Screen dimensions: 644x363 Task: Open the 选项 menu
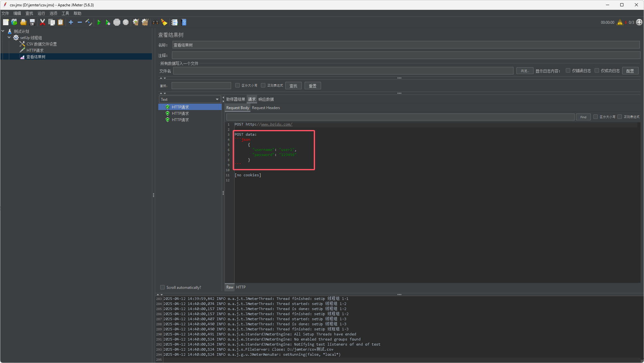[x=53, y=13]
